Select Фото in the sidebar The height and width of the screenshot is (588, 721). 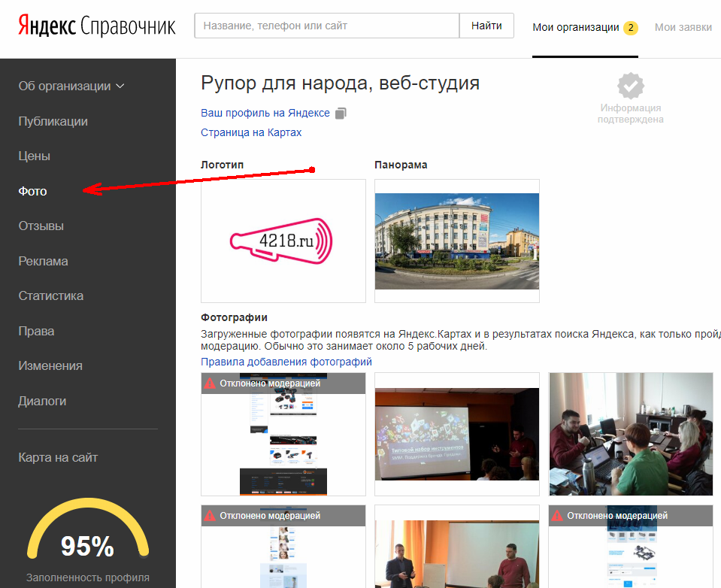coord(32,191)
